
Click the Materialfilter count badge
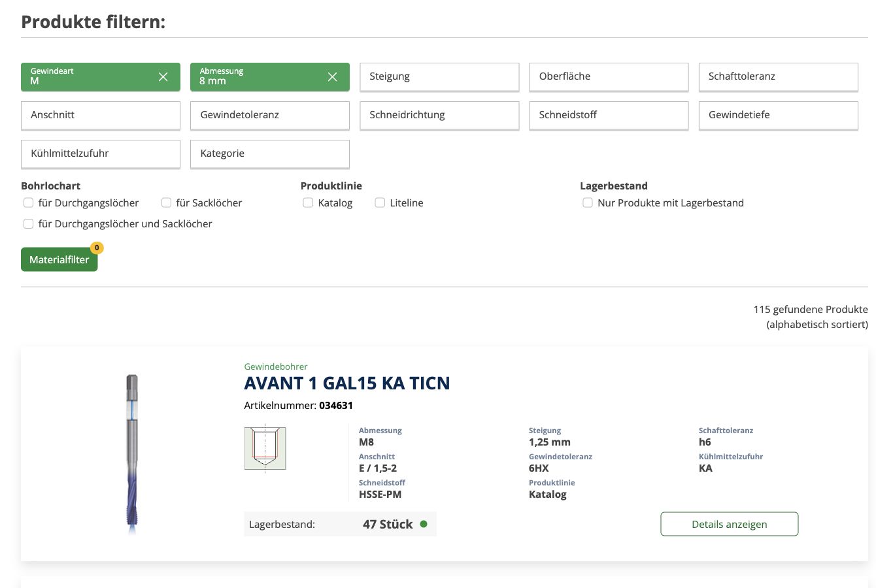[97, 248]
